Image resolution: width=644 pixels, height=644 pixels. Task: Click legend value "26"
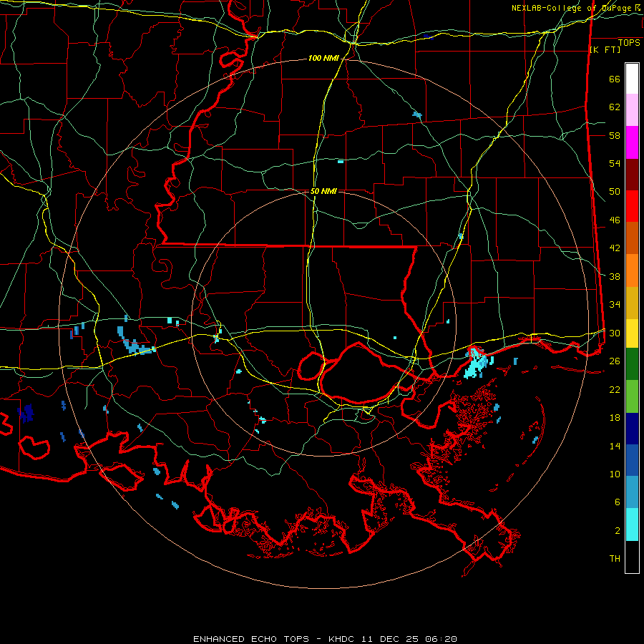tap(615, 361)
